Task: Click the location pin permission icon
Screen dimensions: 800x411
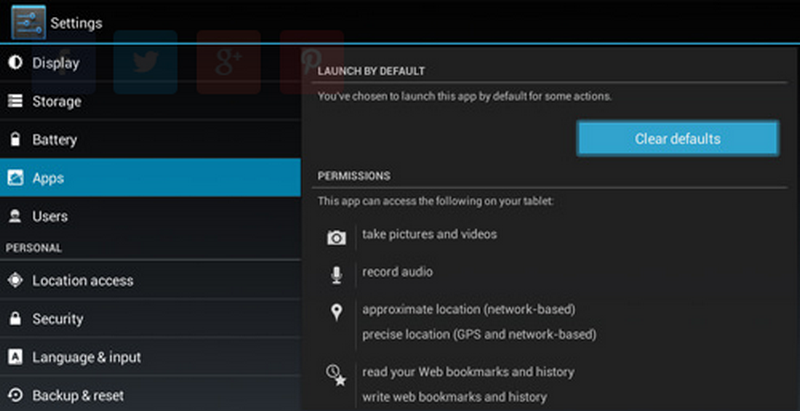Action: click(336, 312)
